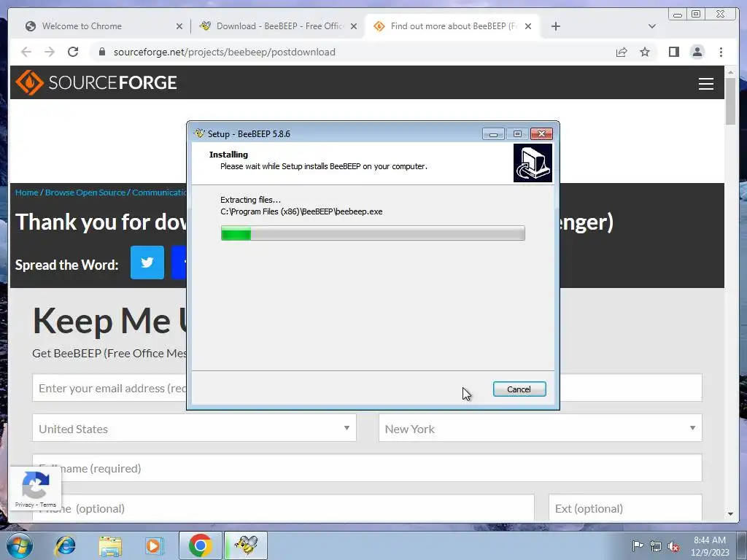The height and width of the screenshot is (560, 747).
Task: Share this page icon
Action: [622, 52]
